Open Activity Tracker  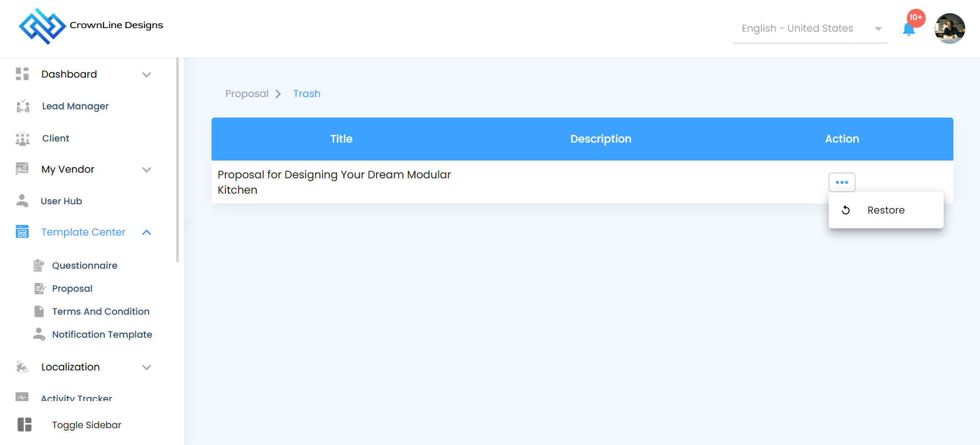point(77,398)
